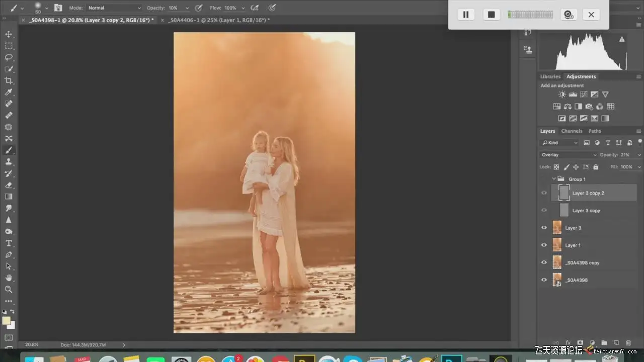This screenshot has height=362, width=644.
Task: Open the Overlay blend mode dropdown
Action: [568, 155]
